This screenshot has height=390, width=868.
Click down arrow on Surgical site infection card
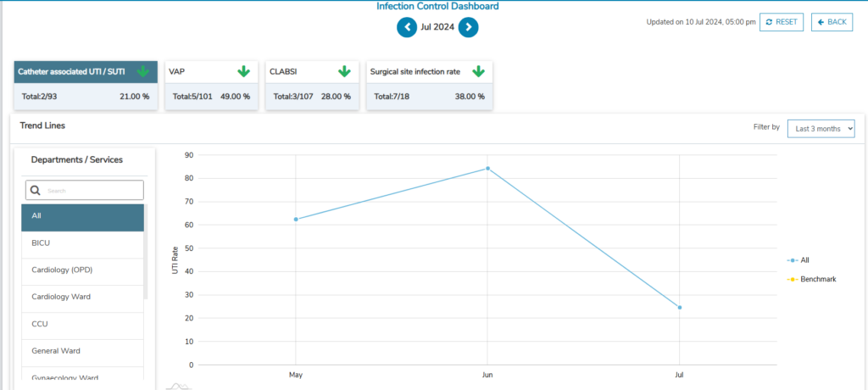tap(478, 72)
